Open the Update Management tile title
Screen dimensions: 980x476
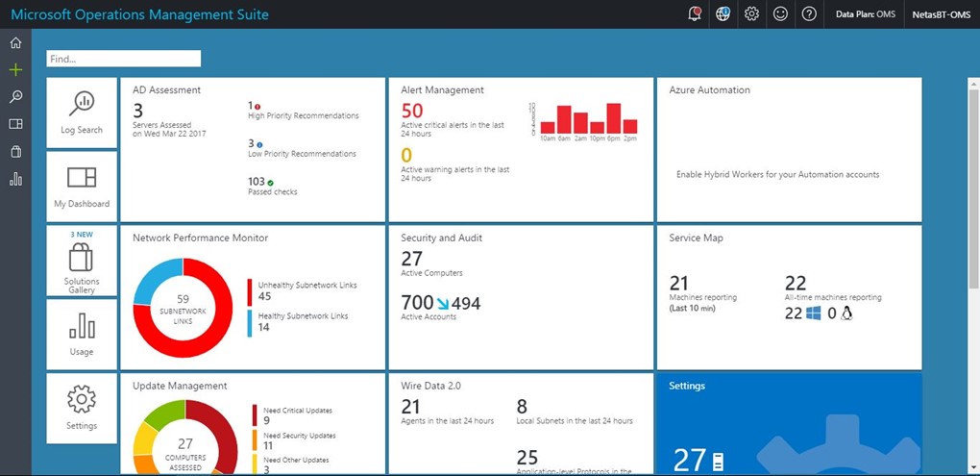[x=180, y=386]
